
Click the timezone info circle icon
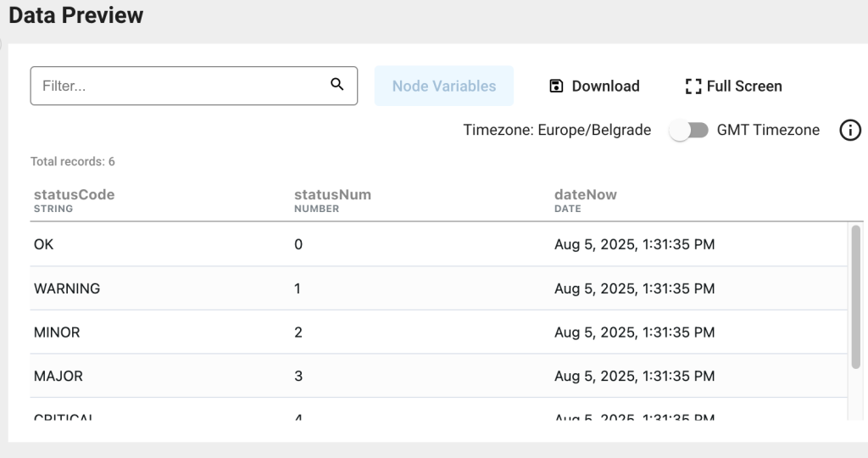849,131
